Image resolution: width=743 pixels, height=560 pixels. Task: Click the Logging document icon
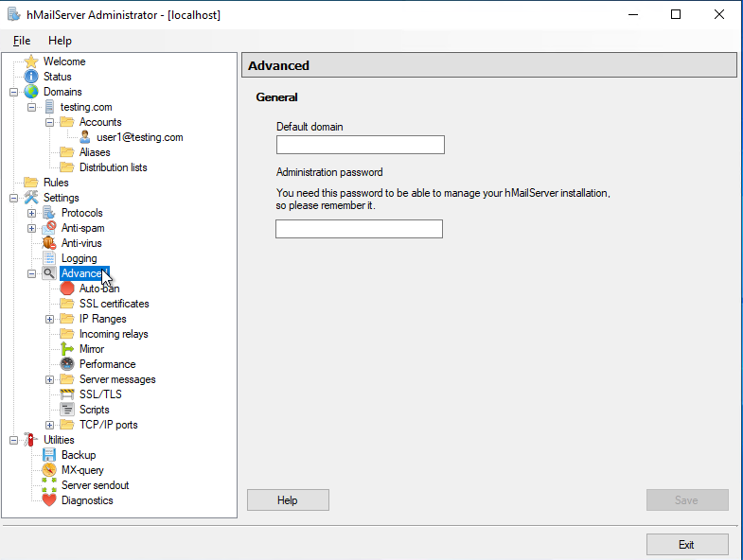(49, 258)
